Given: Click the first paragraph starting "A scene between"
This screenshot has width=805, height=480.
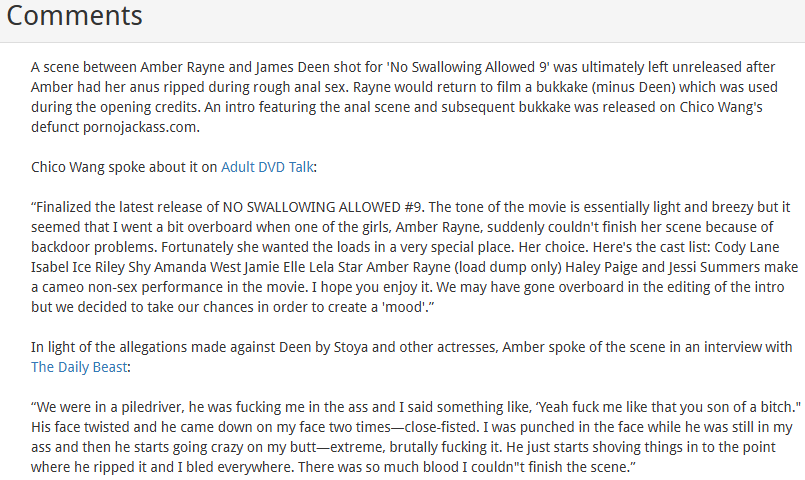Looking at the screenshot, I should 400,97.
